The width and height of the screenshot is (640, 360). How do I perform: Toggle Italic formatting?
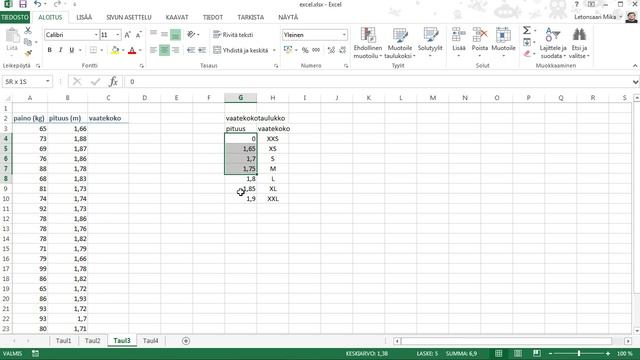pyautogui.click(x=60, y=50)
